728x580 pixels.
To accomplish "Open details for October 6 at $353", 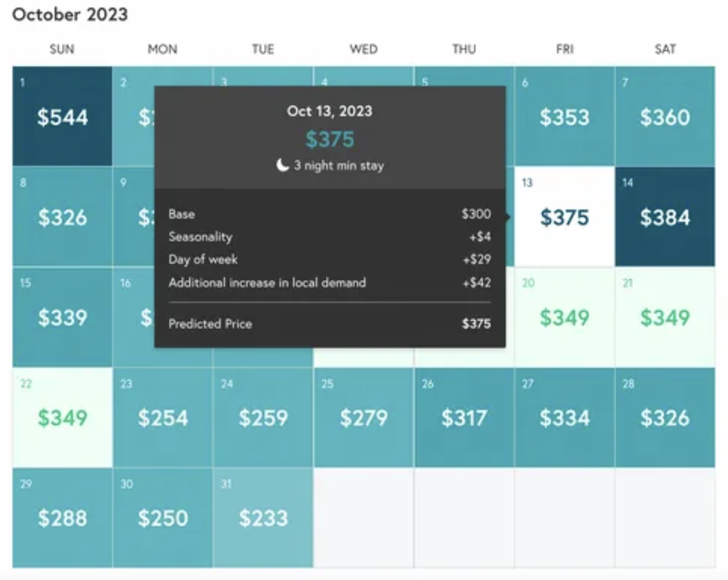I will tap(564, 117).
